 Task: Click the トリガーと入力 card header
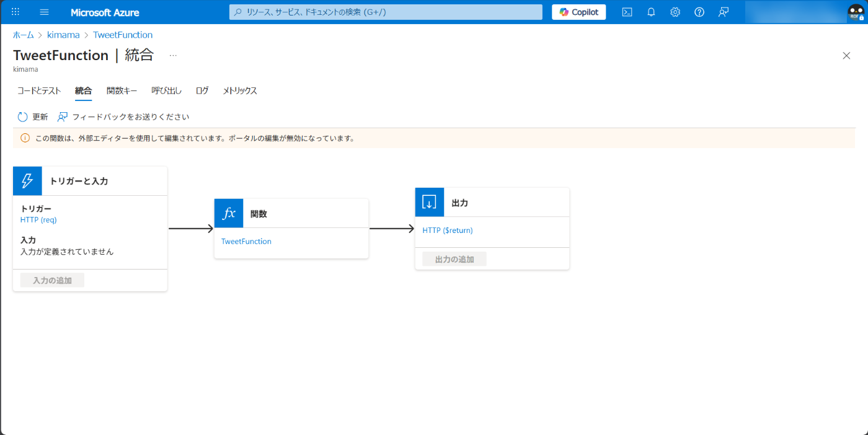tap(90, 181)
